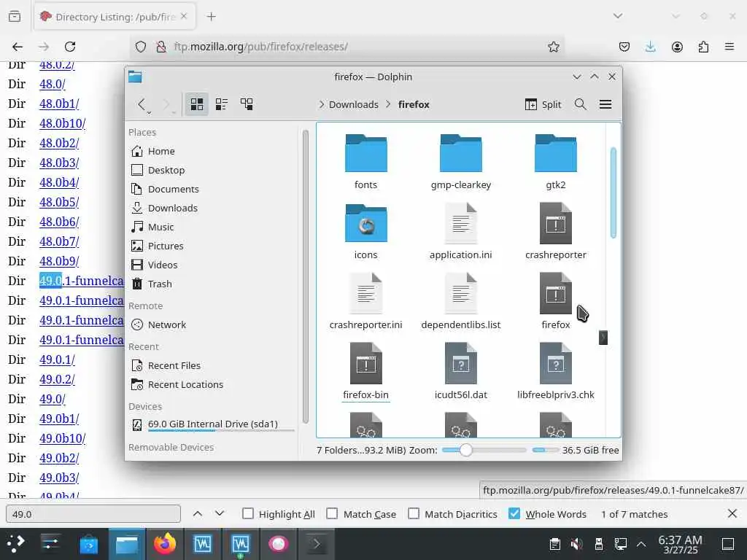Open the icons folder
Image resolution: width=747 pixels, height=560 pixels.
click(x=366, y=232)
